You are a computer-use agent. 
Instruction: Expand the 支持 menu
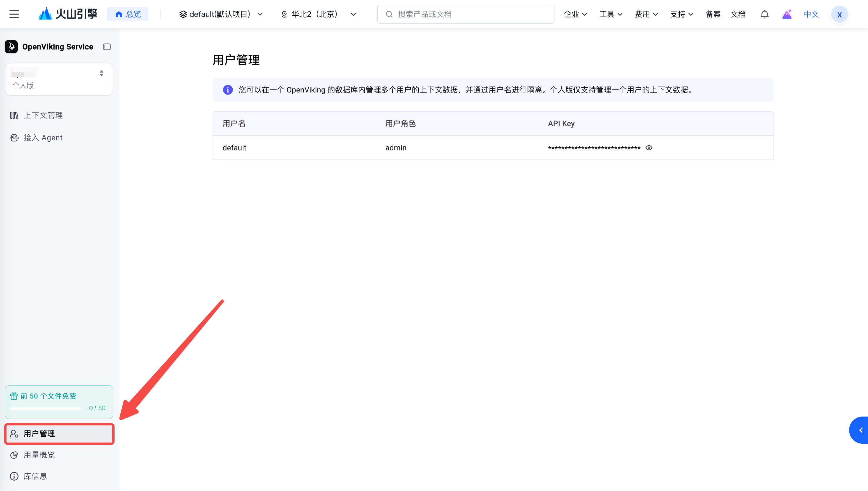(681, 14)
